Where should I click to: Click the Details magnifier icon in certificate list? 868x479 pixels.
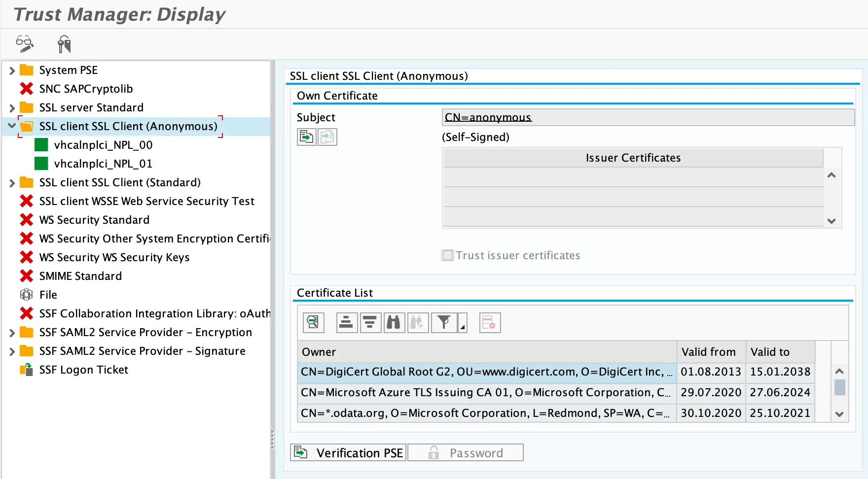tap(313, 323)
